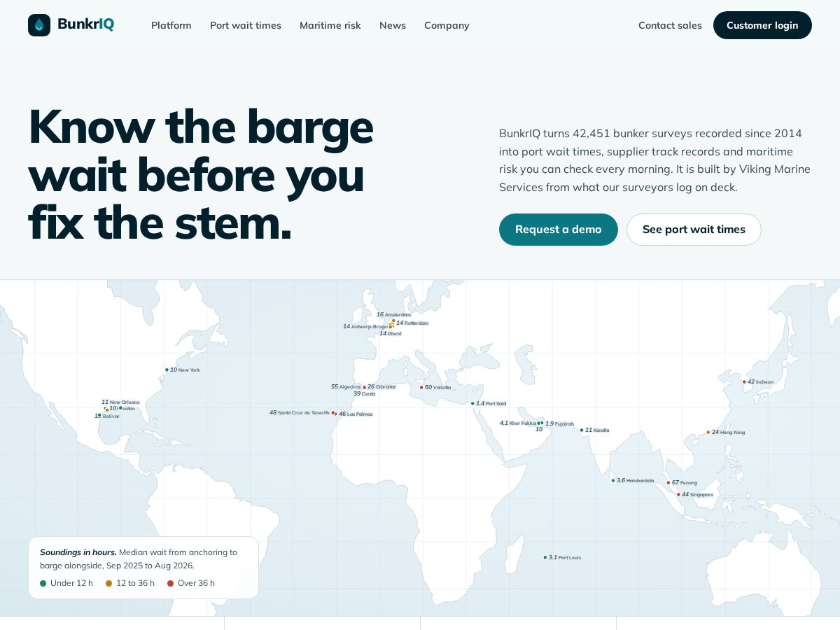Click the '16 Amsterdam' map label
The height and width of the screenshot is (630, 840).
(394, 314)
